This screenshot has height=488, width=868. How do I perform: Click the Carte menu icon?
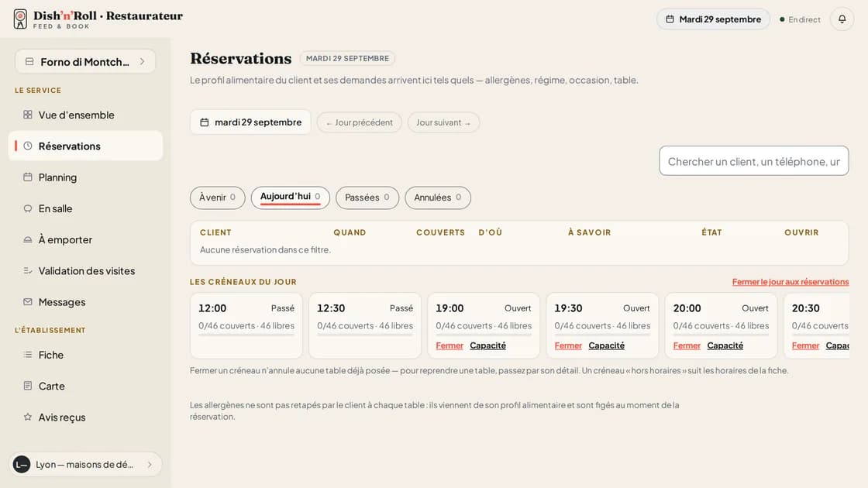click(28, 386)
